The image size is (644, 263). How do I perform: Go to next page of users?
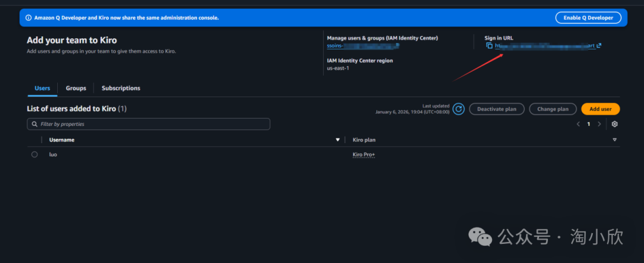tap(599, 124)
